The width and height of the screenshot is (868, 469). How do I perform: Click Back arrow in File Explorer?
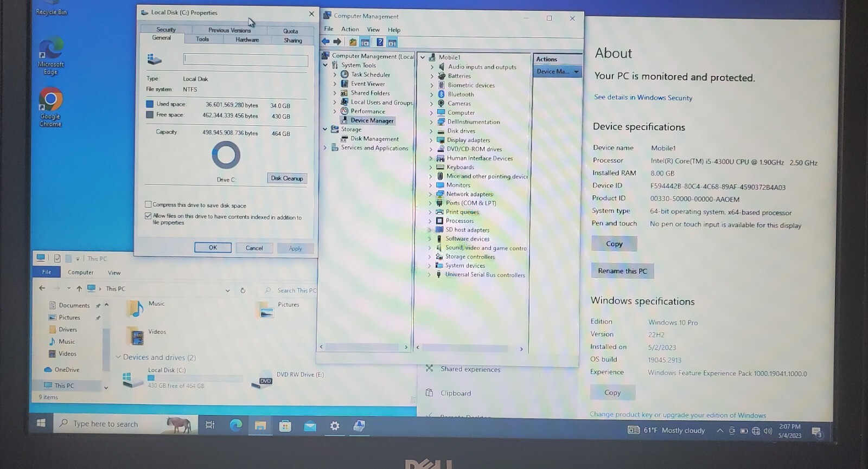42,288
